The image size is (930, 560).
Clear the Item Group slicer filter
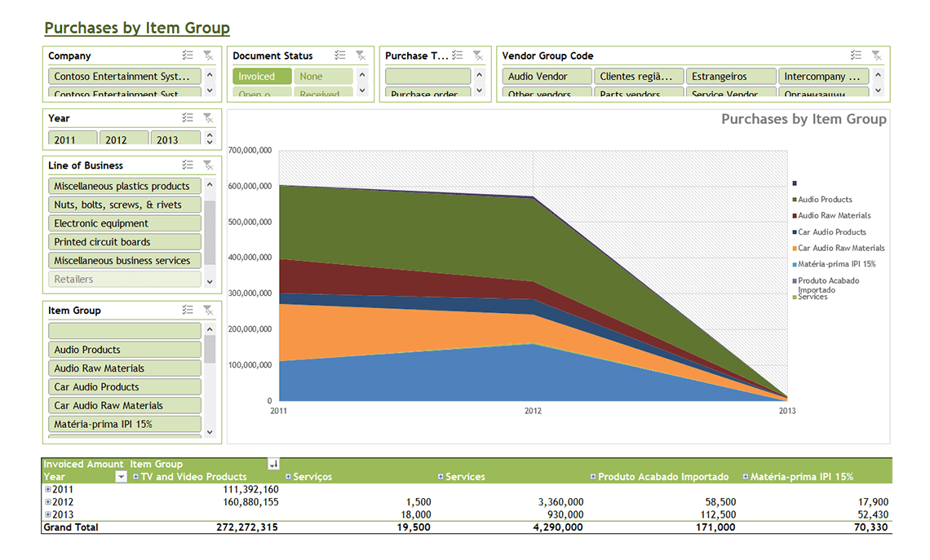[208, 310]
